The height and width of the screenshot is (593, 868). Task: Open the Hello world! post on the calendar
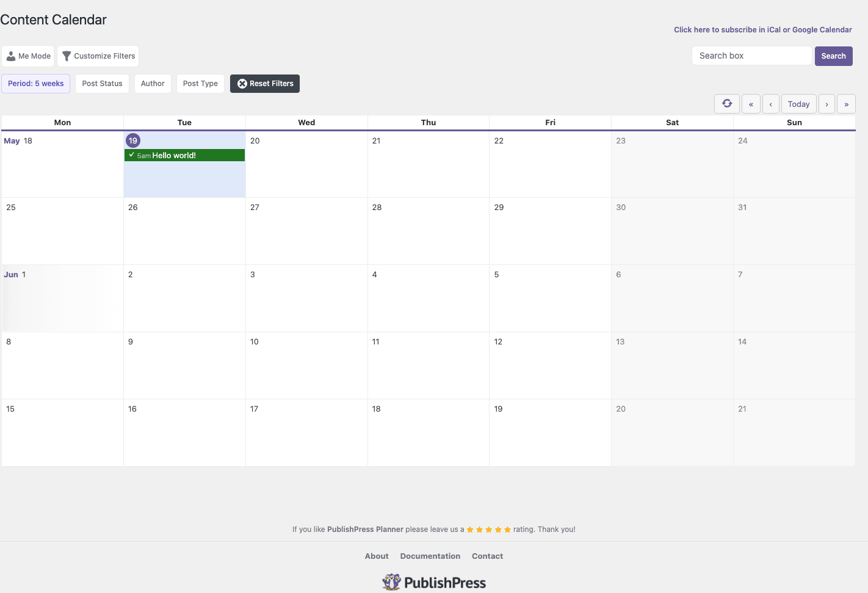pos(184,155)
